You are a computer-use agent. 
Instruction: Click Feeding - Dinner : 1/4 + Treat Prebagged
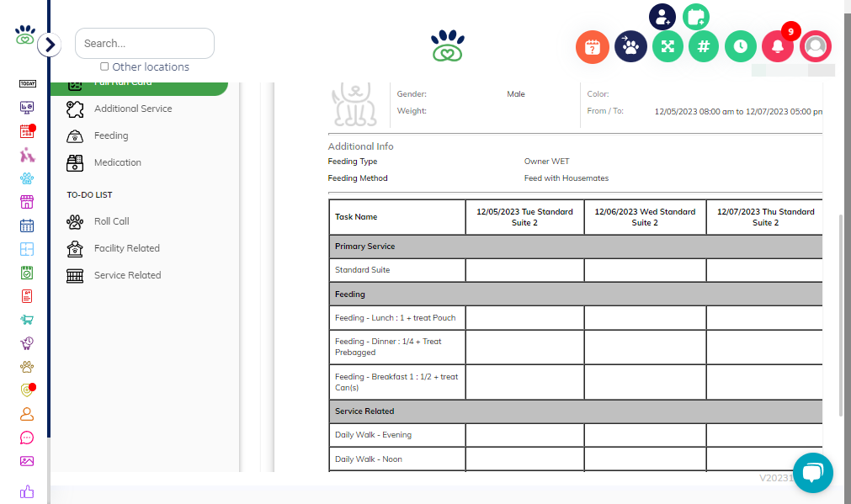click(397, 347)
